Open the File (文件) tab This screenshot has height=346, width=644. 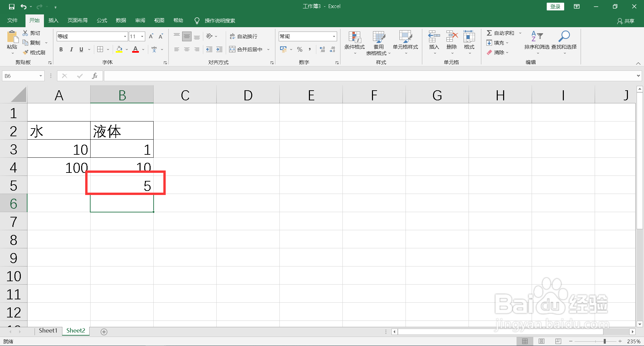point(12,20)
